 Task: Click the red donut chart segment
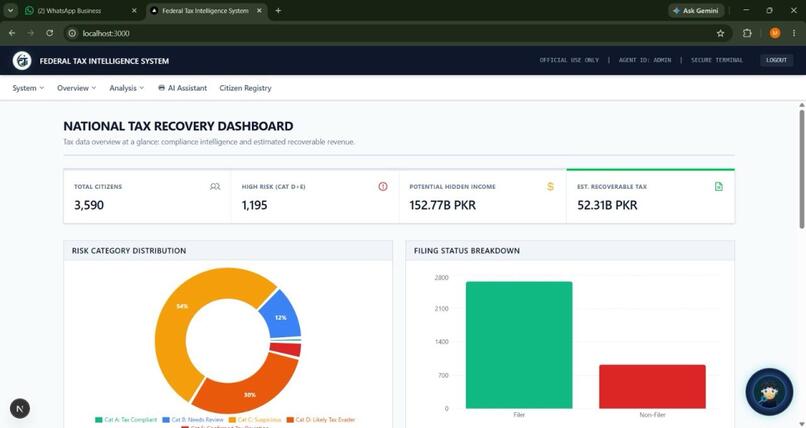click(x=286, y=349)
